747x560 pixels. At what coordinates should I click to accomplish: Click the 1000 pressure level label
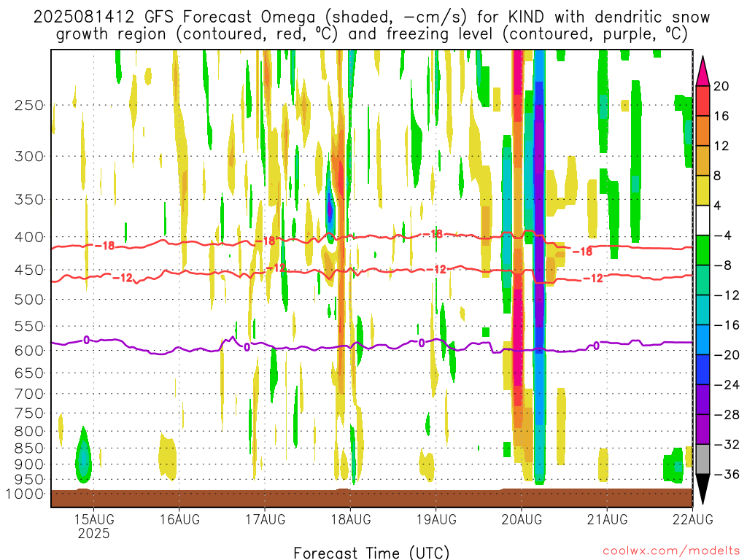tap(25, 494)
